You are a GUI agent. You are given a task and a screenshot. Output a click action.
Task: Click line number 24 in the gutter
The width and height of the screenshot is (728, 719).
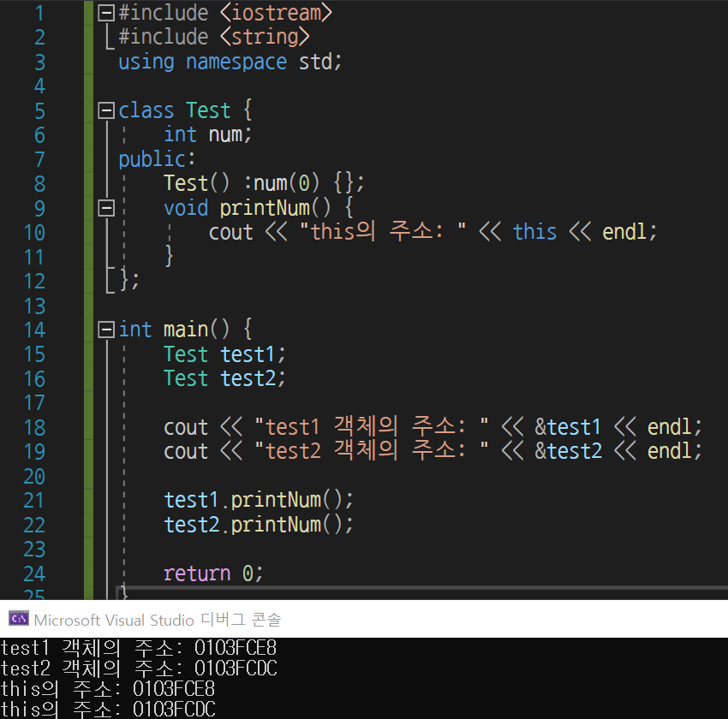pos(34,573)
